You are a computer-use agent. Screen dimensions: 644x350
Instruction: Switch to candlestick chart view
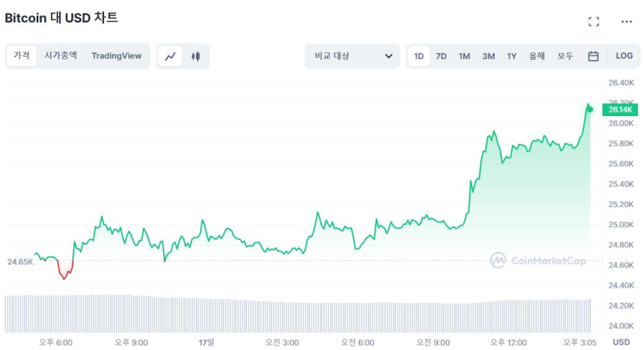(x=195, y=56)
